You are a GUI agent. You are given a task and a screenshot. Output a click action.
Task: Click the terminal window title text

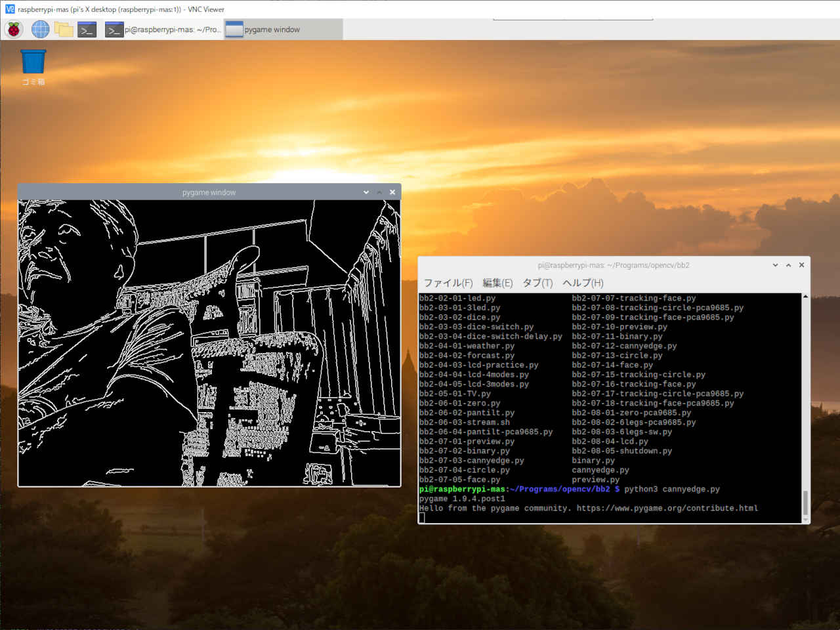(x=613, y=265)
